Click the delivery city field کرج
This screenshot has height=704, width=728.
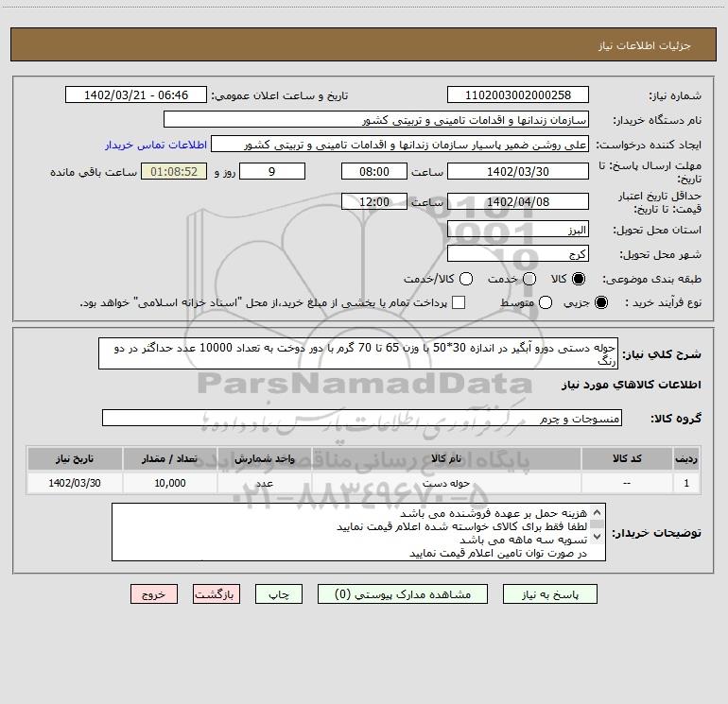point(518,254)
